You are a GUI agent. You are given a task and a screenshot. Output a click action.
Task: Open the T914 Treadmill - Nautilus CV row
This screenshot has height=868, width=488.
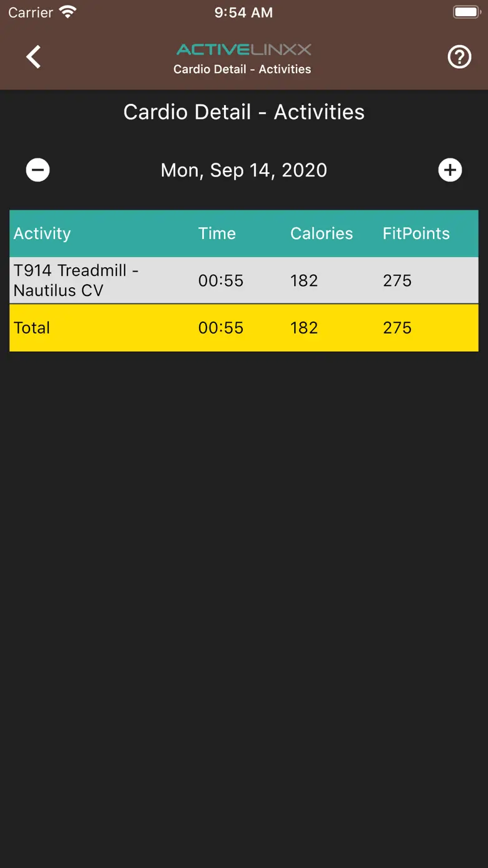(76, 280)
